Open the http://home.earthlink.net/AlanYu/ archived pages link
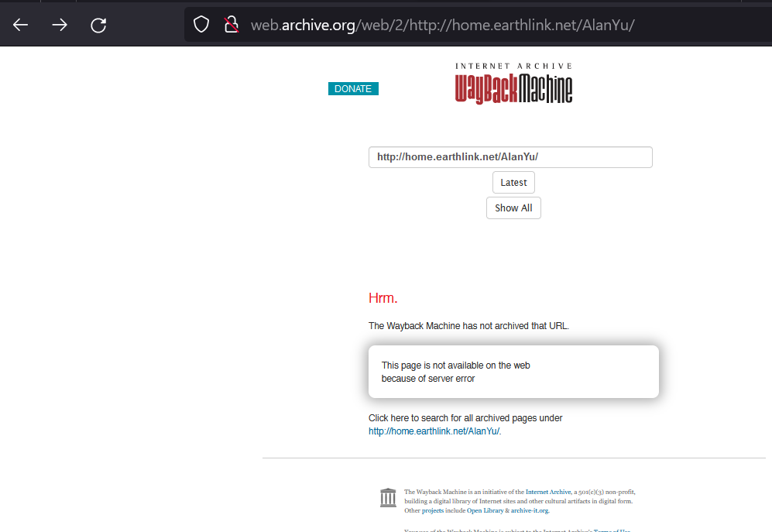This screenshot has height=532, width=772. (434, 431)
